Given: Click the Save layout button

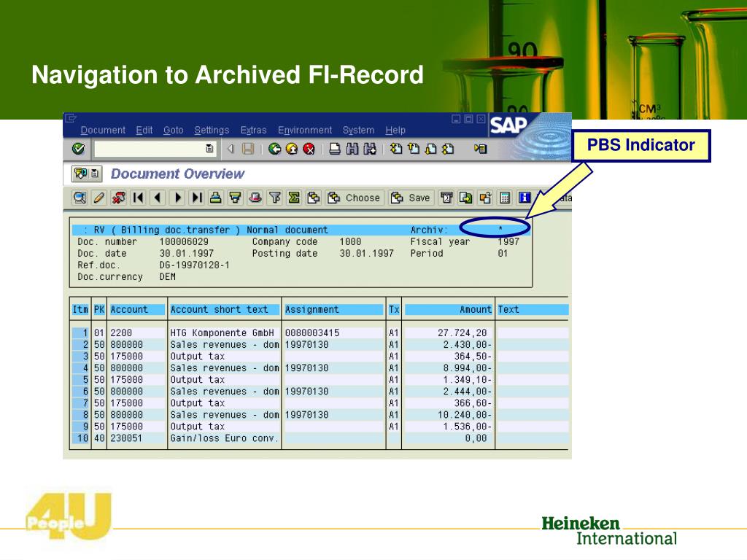Looking at the screenshot, I should click(410, 198).
